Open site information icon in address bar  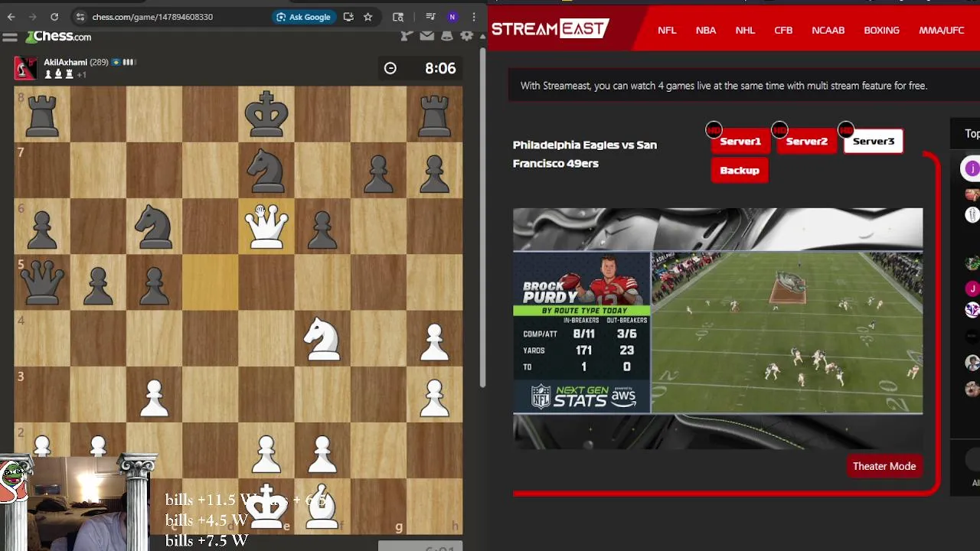tap(80, 17)
